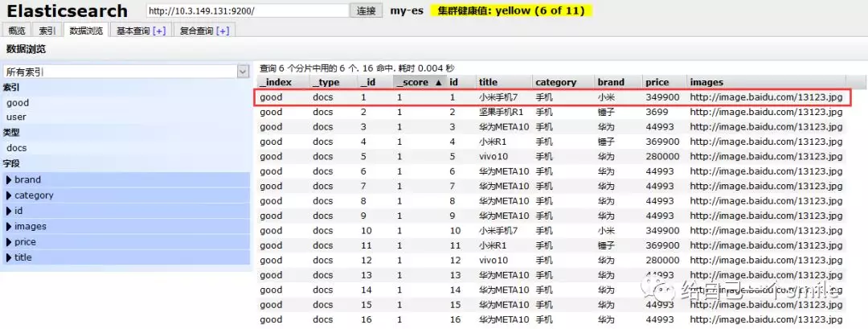
Task: Select the 数据浏览 tab
Action: pos(86,31)
